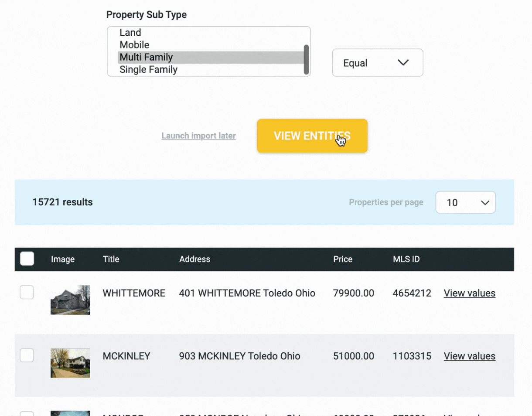
Task: Open the Equal comparison dropdown
Action: (x=377, y=63)
